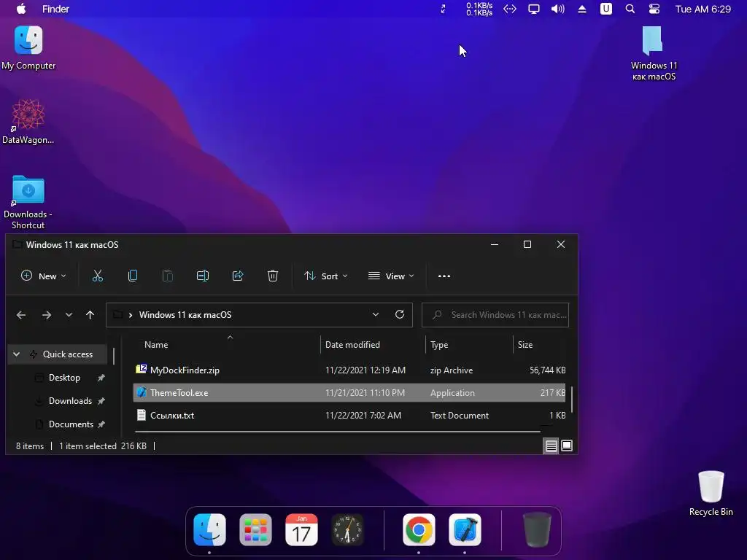Viewport: 747px width, 560px height.
Task: Switch to large thumbnails view icon
Action: [567, 446]
